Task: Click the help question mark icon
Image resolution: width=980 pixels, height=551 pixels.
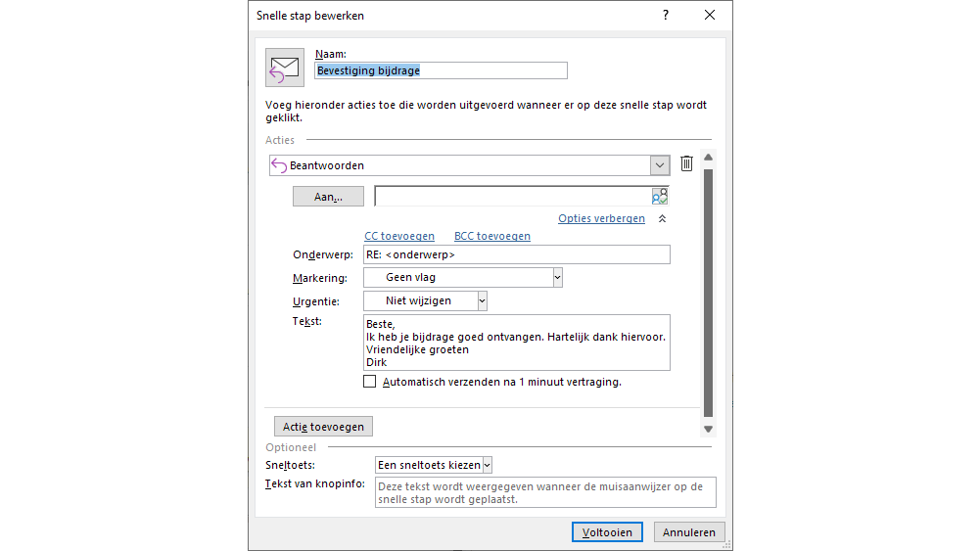Action: click(x=665, y=15)
